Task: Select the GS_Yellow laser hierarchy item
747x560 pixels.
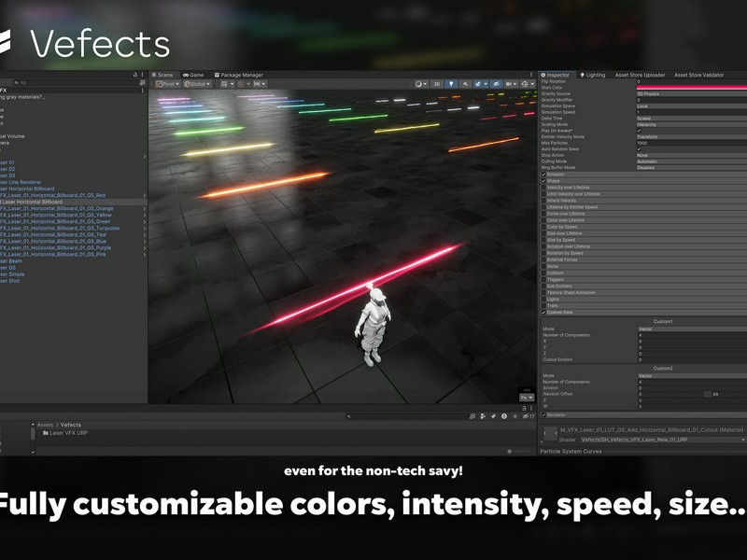Action: [56, 215]
